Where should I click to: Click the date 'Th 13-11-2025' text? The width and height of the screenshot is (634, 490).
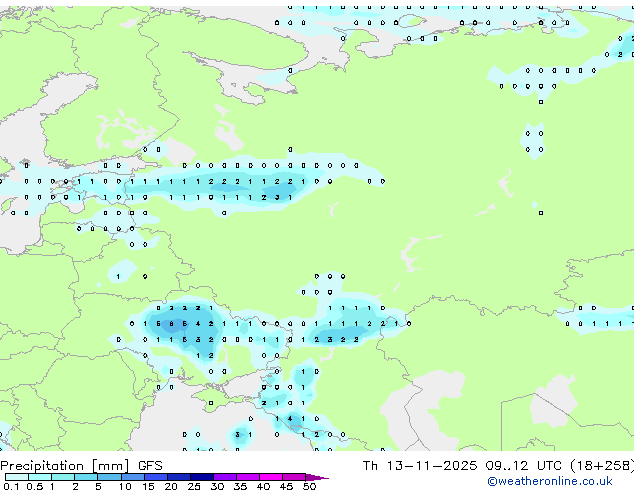point(420,466)
